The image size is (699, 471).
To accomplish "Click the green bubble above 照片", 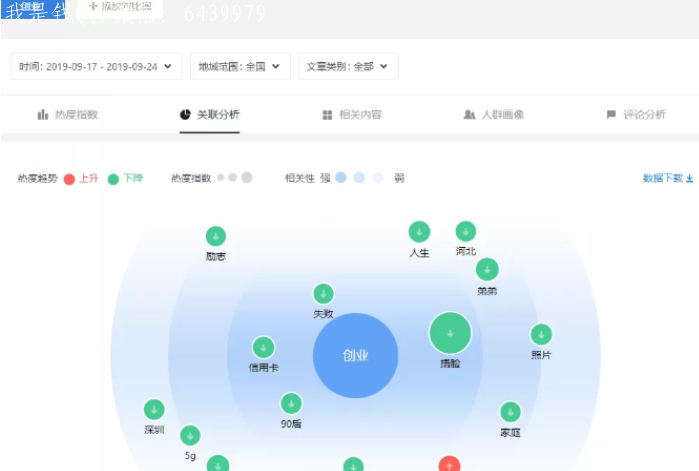I will pos(542,334).
